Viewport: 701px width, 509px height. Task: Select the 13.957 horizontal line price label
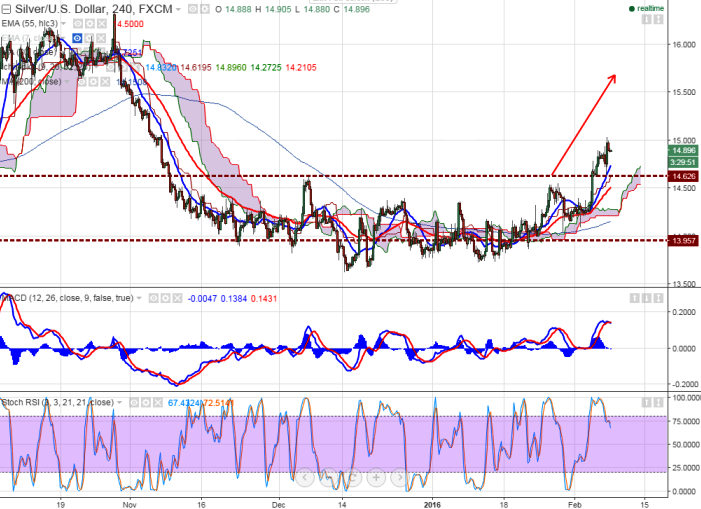[684, 241]
